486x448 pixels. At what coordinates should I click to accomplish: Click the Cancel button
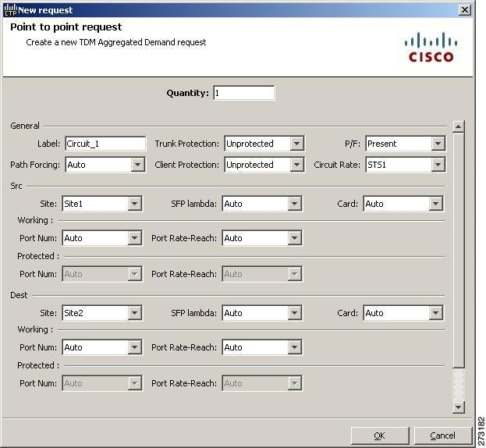click(x=442, y=436)
